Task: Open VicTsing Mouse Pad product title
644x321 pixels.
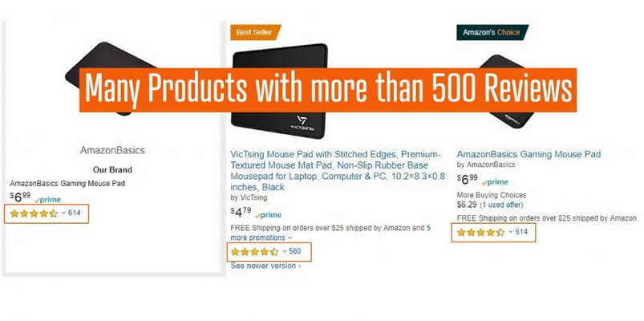Action: coord(338,171)
